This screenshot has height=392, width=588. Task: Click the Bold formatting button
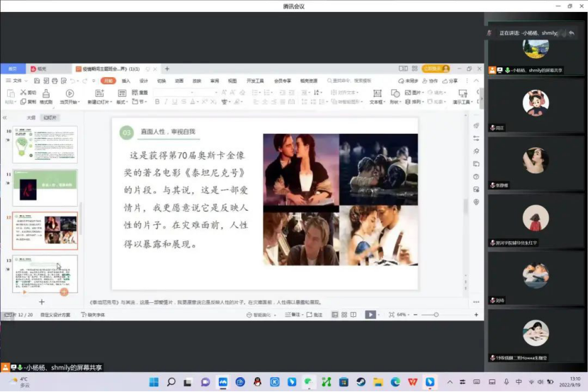[157, 102]
